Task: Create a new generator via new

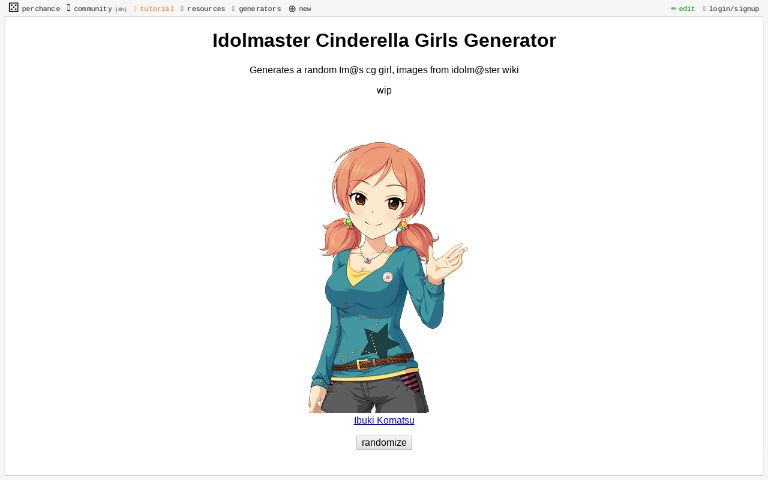Action: tap(305, 9)
